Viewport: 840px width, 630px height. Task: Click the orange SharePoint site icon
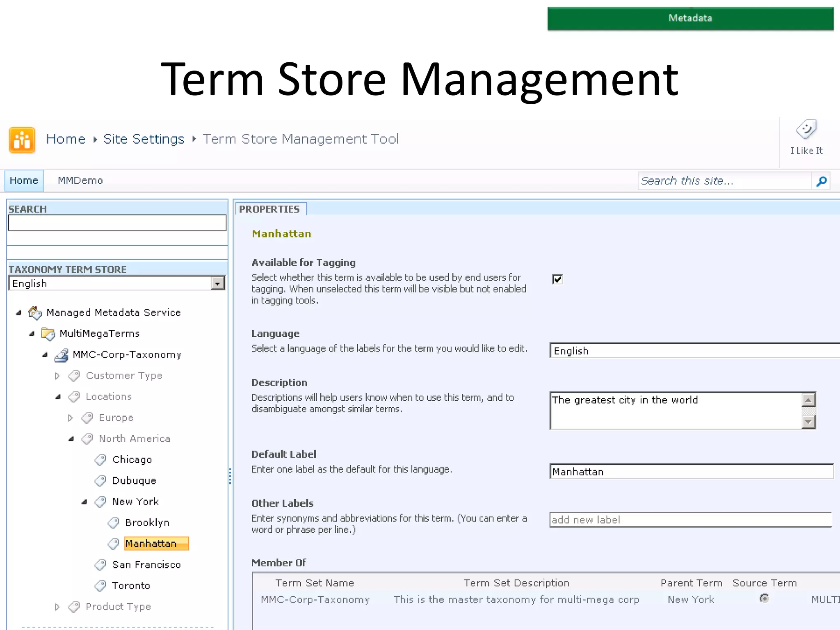pyautogui.click(x=22, y=140)
